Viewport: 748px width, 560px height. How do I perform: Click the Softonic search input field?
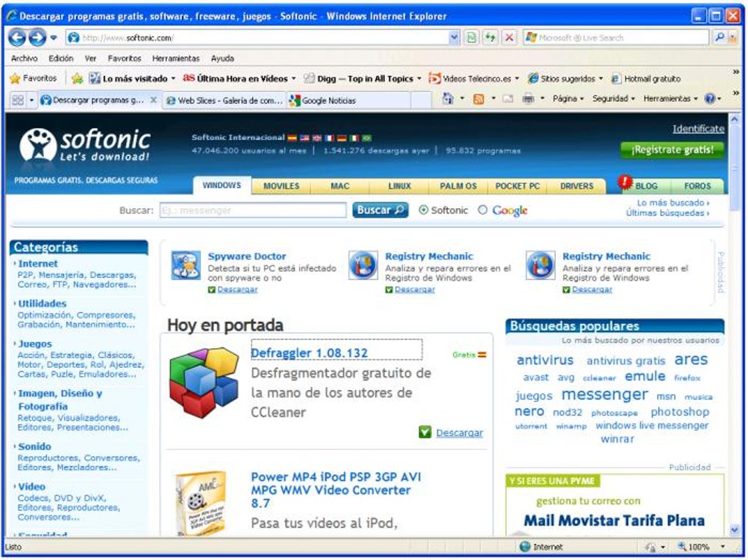[253, 210]
